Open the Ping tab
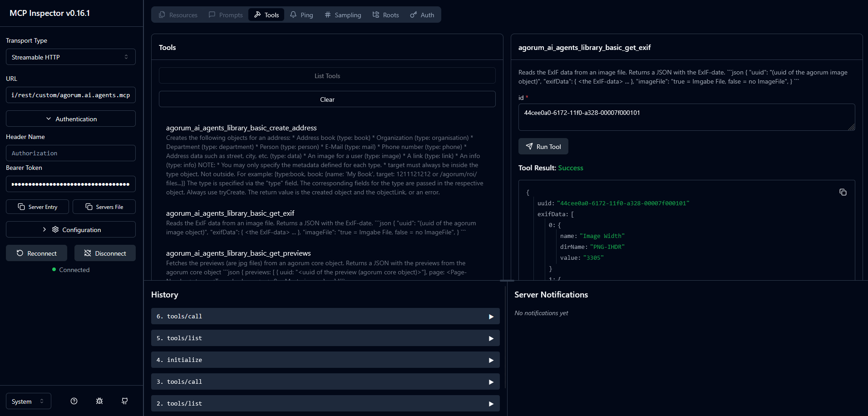The width and height of the screenshot is (868, 416). coord(301,15)
